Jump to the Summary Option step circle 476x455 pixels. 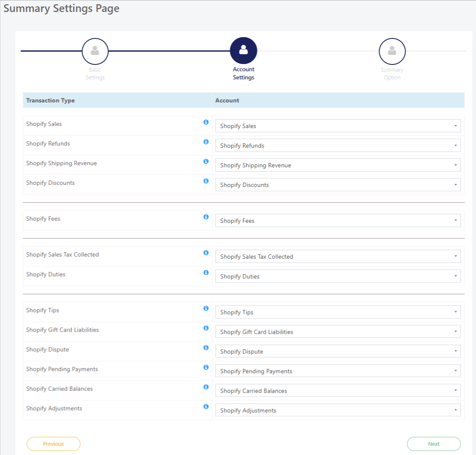[392, 51]
